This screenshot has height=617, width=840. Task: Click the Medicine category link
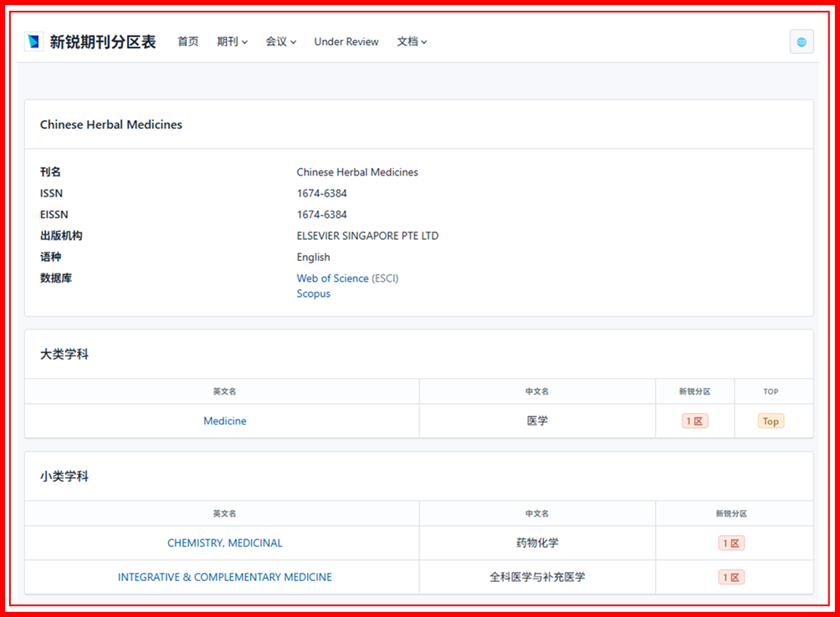(x=225, y=421)
